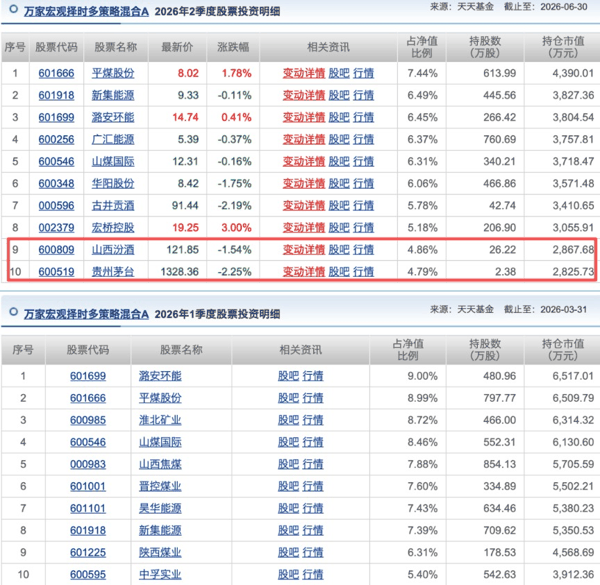Open 宏桥控股 stock name
Screen dimensions: 600x585
point(113,228)
